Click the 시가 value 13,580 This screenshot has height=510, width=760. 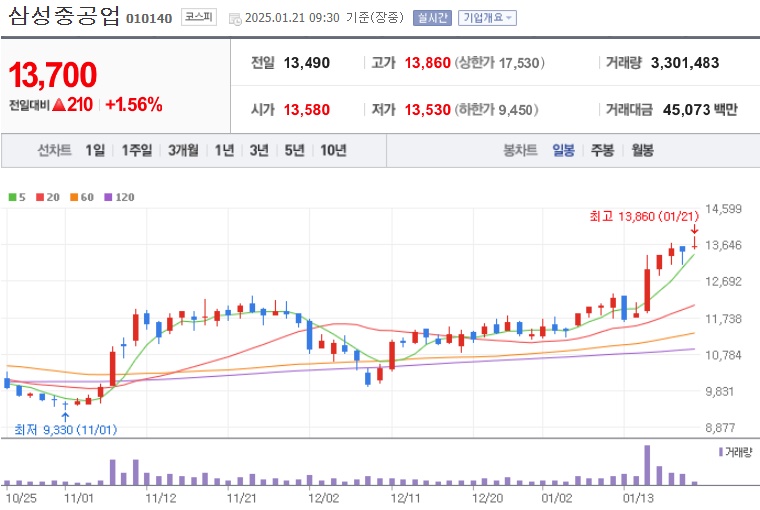[x=307, y=110]
